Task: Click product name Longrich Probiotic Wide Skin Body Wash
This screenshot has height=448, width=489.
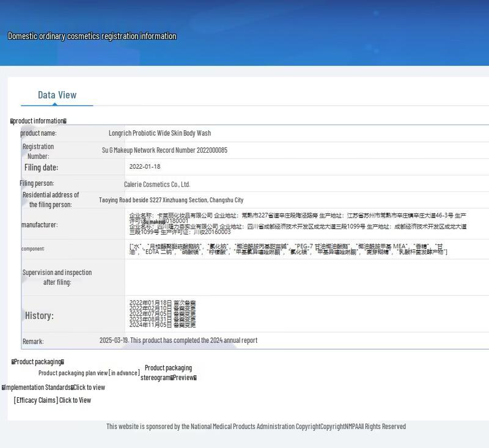Action: pos(160,133)
